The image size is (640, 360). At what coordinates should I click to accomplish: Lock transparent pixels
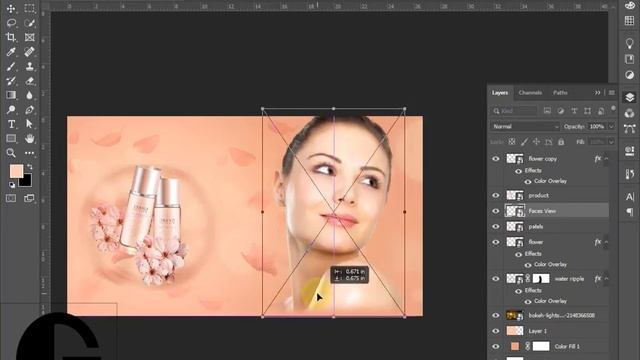pos(512,142)
